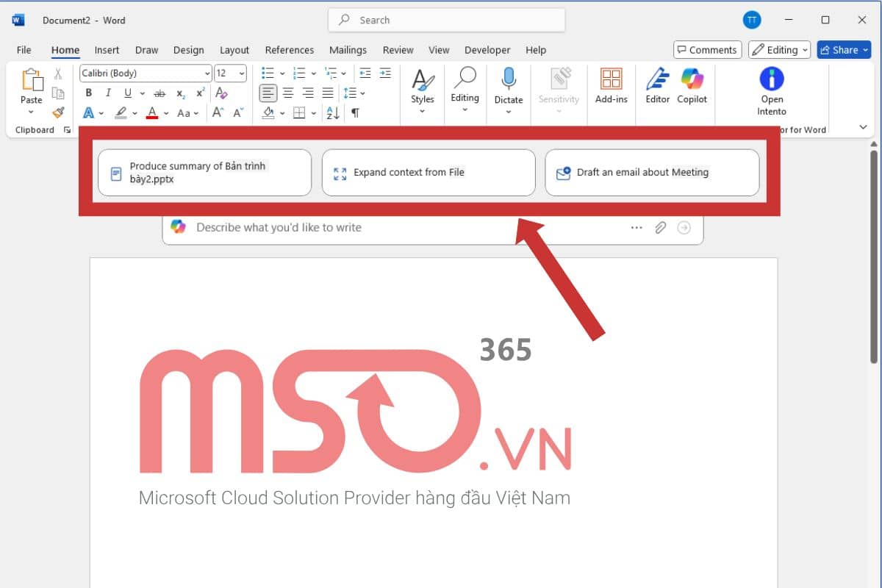Expand the underline style dropdown arrow
The height and width of the screenshot is (588, 882).
pos(142,93)
